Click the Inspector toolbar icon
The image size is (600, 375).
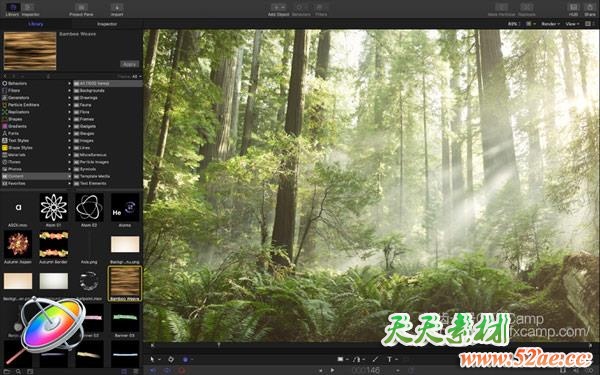coord(29,7)
